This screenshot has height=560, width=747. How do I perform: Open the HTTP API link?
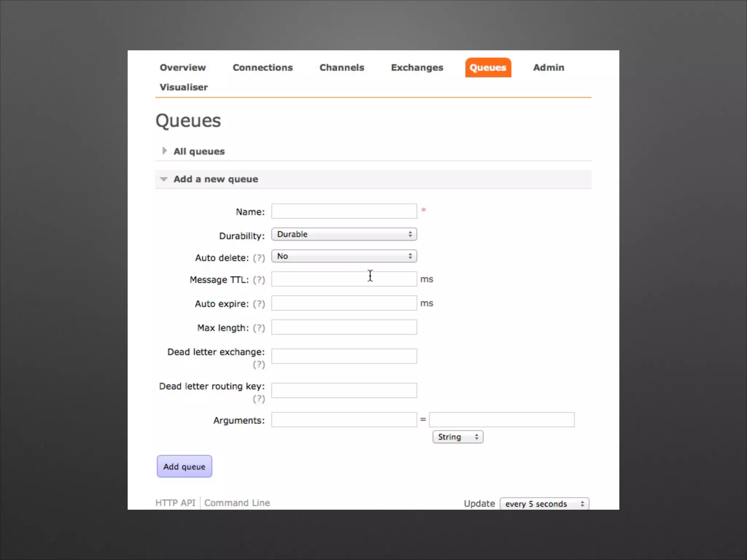coord(175,503)
